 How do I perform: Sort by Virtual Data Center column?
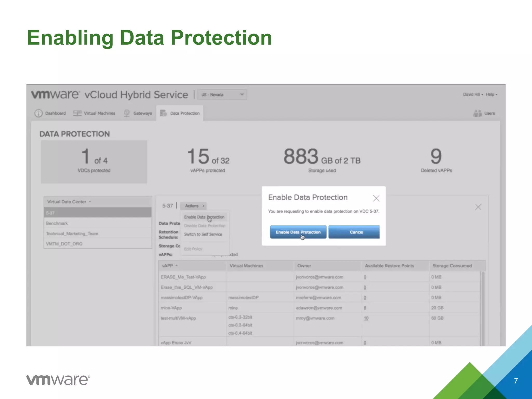point(98,202)
